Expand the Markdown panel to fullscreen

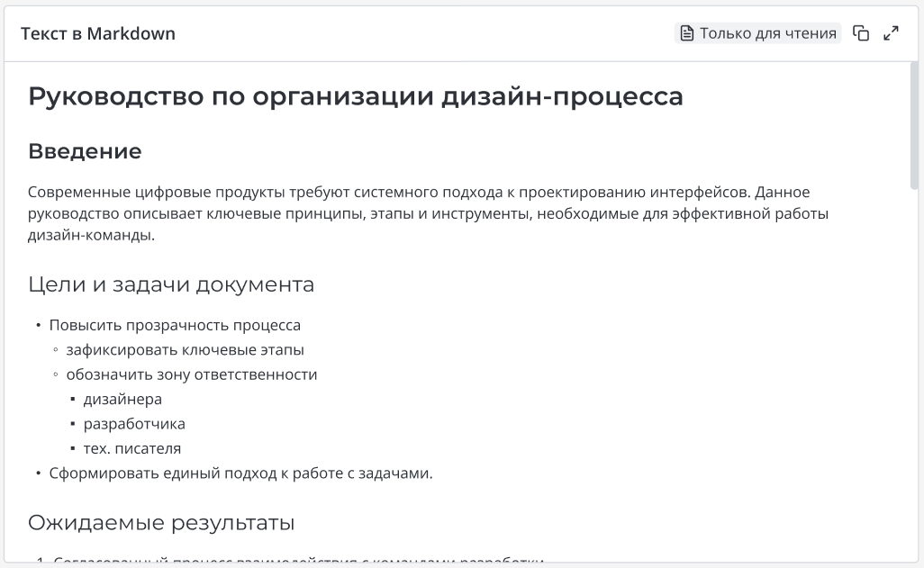pyautogui.click(x=892, y=34)
